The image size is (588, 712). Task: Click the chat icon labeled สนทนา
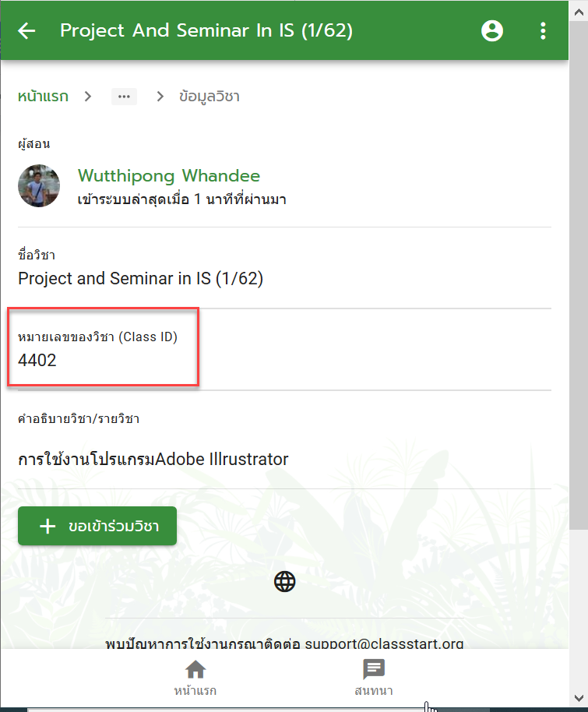click(374, 669)
